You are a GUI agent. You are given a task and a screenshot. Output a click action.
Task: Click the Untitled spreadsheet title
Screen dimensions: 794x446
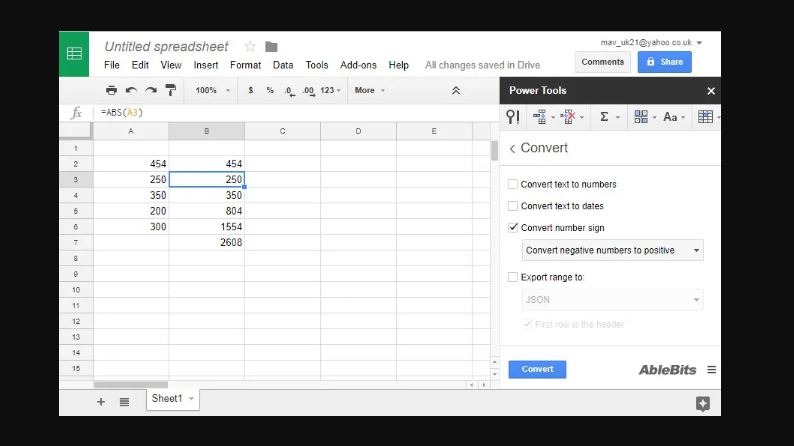166,47
